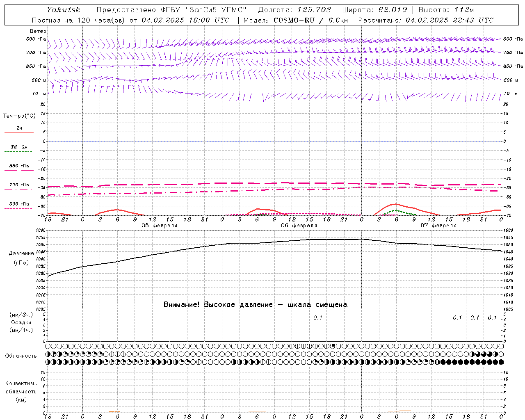Viewport: 525px width, 420px height.
Task: Click the '700 гПа' temperature legend entry
Action: click(19, 185)
